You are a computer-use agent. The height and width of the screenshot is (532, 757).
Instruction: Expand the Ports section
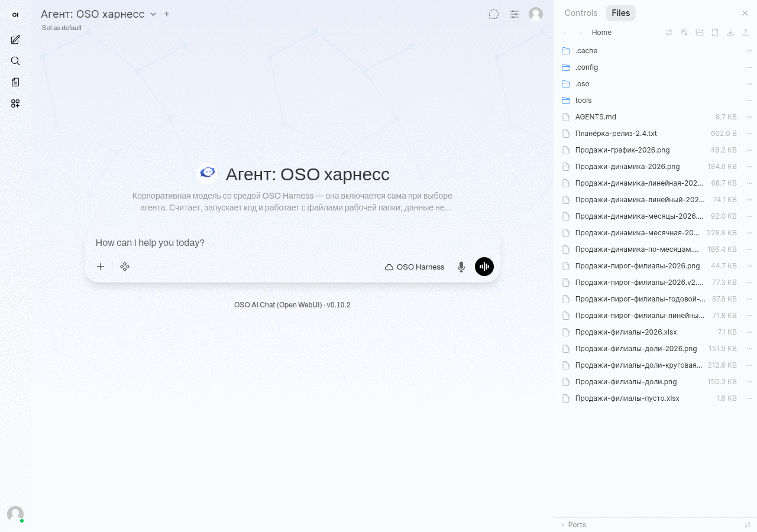(x=574, y=525)
